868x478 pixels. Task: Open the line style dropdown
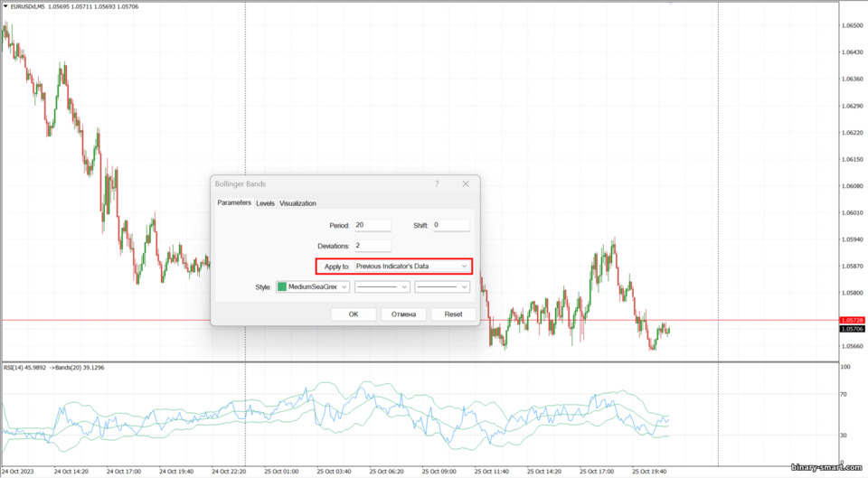(x=382, y=287)
